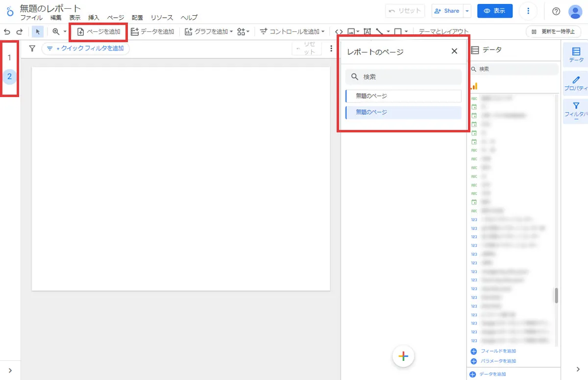
Task: Open the コントロールを追加 dropdown
Action: pyautogui.click(x=293, y=32)
